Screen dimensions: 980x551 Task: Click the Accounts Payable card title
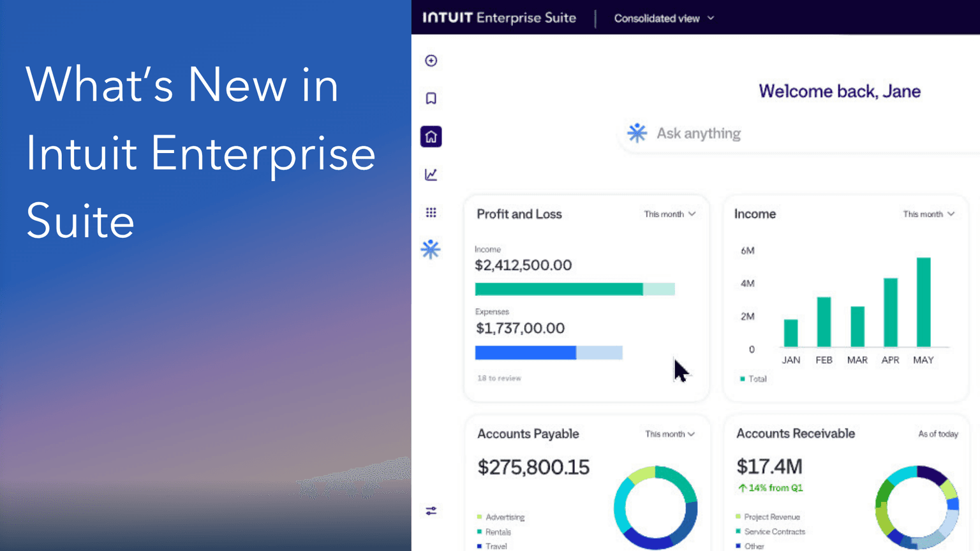click(528, 434)
